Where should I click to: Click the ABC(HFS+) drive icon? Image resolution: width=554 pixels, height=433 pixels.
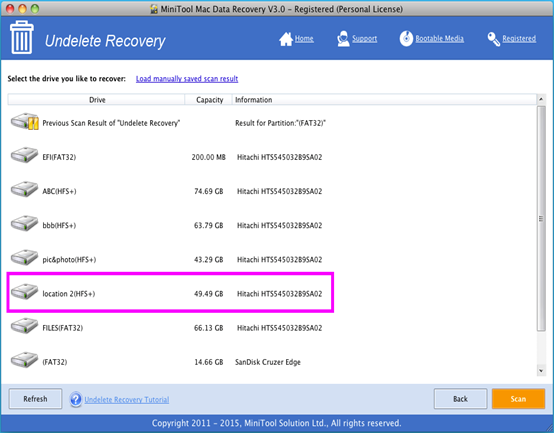point(24,190)
